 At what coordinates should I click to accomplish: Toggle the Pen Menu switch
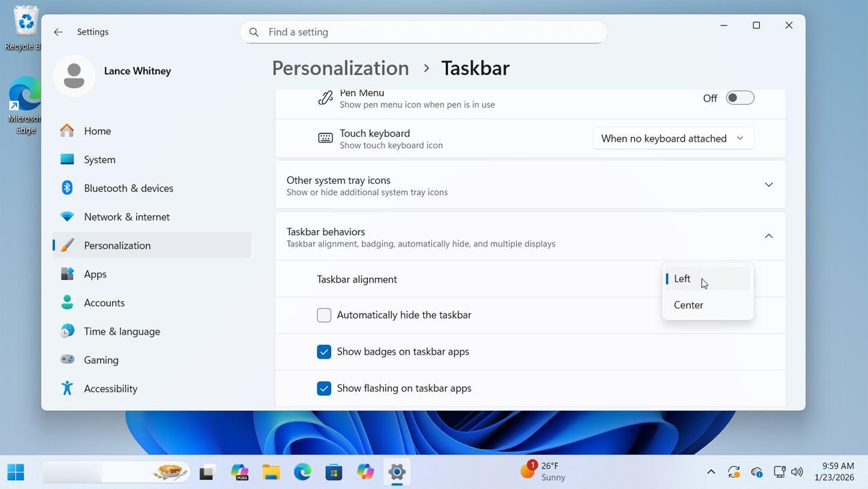click(740, 98)
